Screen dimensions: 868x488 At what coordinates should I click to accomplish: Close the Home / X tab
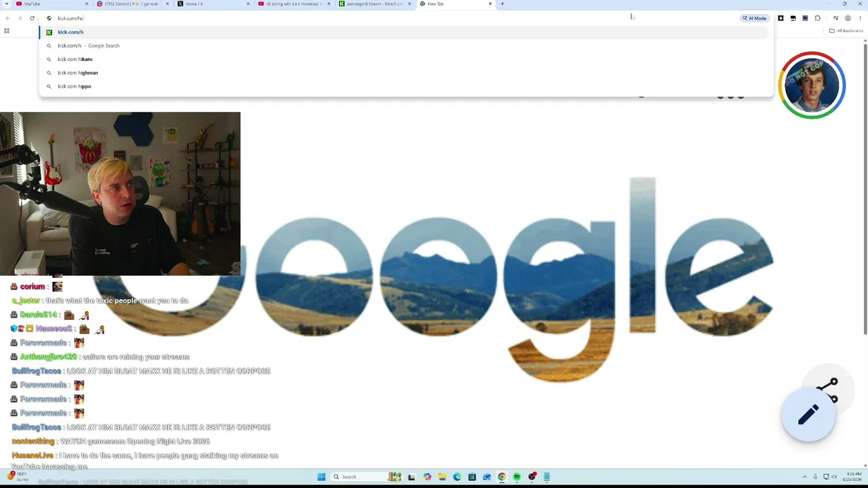[248, 4]
